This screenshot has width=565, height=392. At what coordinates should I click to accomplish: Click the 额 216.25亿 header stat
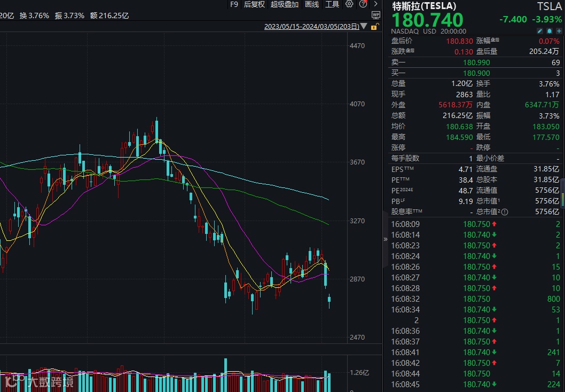(x=109, y=15)
